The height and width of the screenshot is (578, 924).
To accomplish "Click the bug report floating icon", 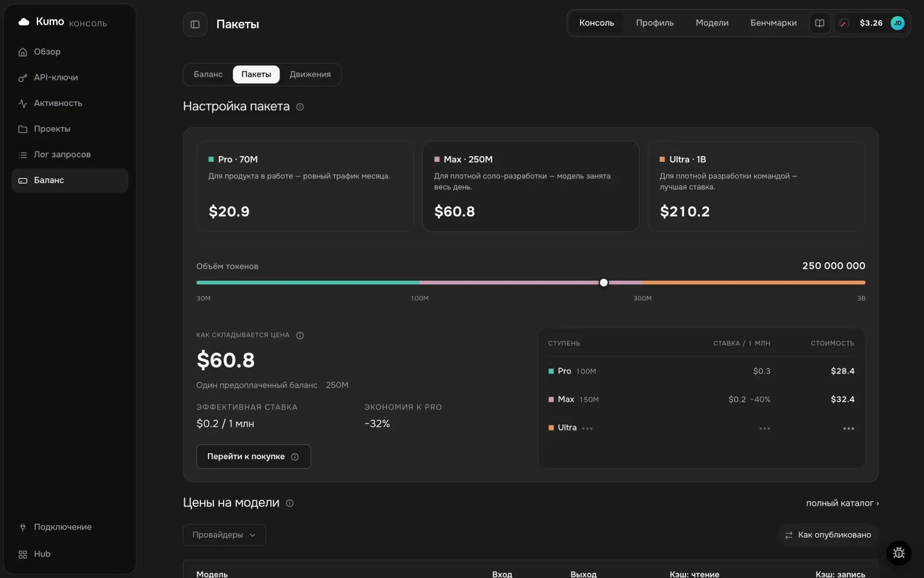I will [899, 553].
